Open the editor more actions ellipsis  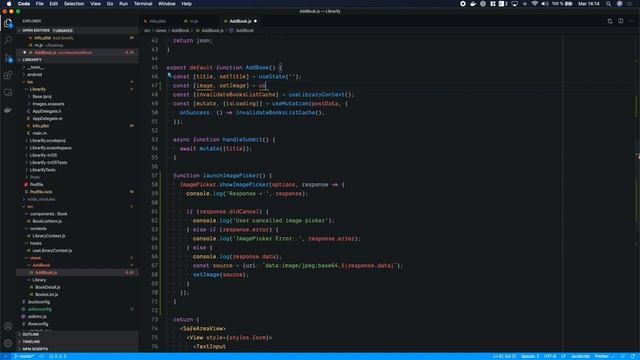(631, 21)
